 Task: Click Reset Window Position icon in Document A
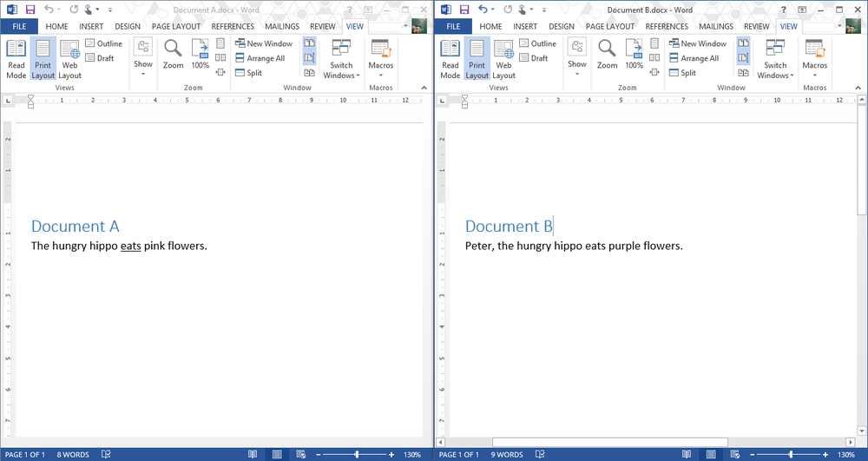[310, 73]
